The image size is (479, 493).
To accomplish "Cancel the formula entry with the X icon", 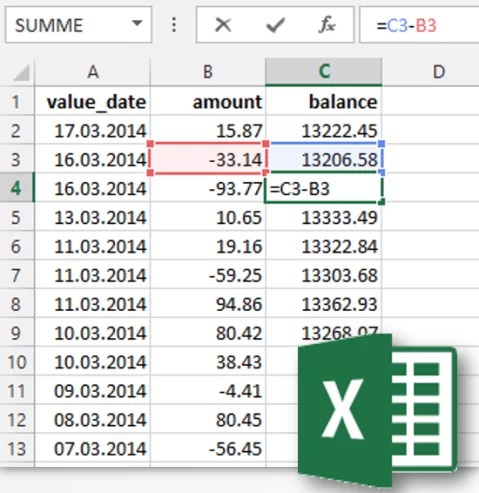I will click(x=223, y=25).
